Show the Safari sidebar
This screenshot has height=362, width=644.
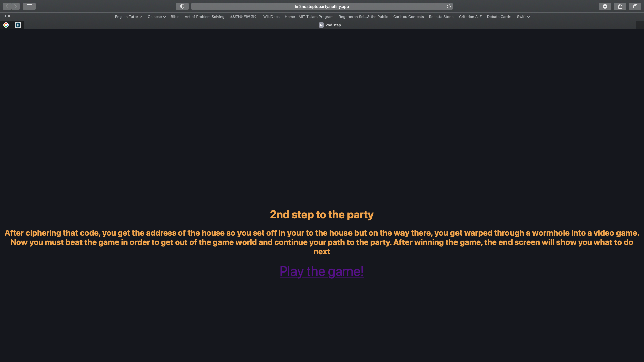[x=29, y=6]
